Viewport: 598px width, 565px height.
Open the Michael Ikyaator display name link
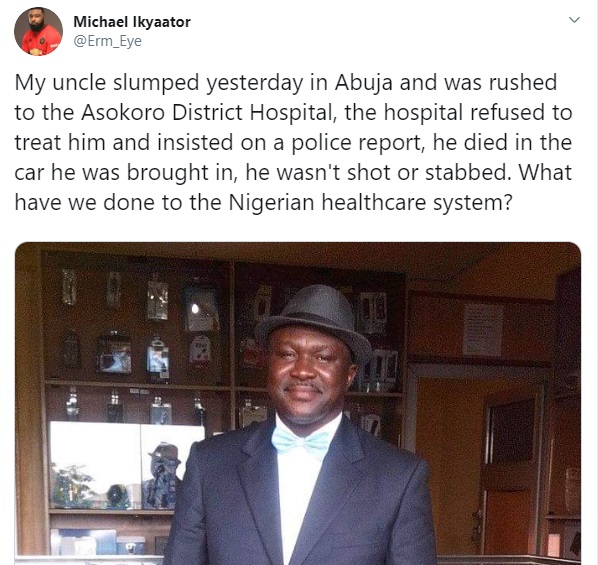point(132,22)
